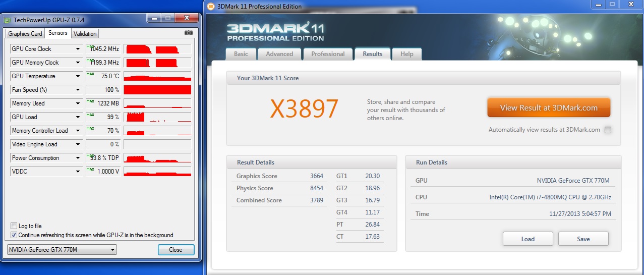The image size is (644, 275).
Task: Expand the GPU Load sensor dropdown
Action: (78, 117)
